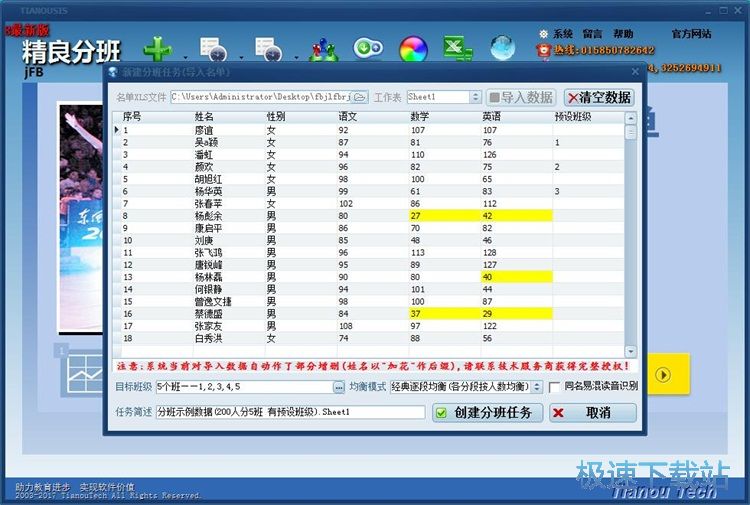Viewport: 750px width, 505px height.
Task: Open the 工作表 Sheet1 dropdown
Action: click(475, 97)
